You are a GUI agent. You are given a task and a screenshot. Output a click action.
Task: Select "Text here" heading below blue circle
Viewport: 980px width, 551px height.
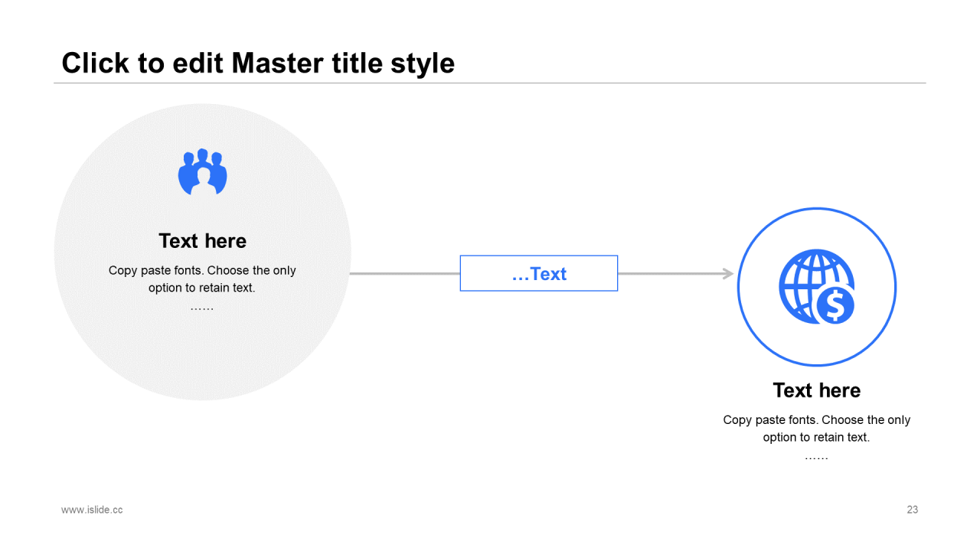[817, 390]
